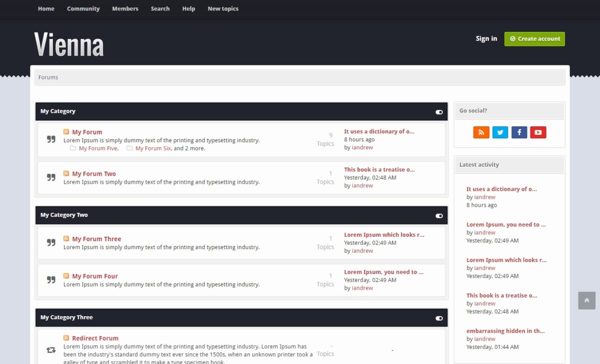
Task: Open the Members menu item
Action: tap(125, 8)
